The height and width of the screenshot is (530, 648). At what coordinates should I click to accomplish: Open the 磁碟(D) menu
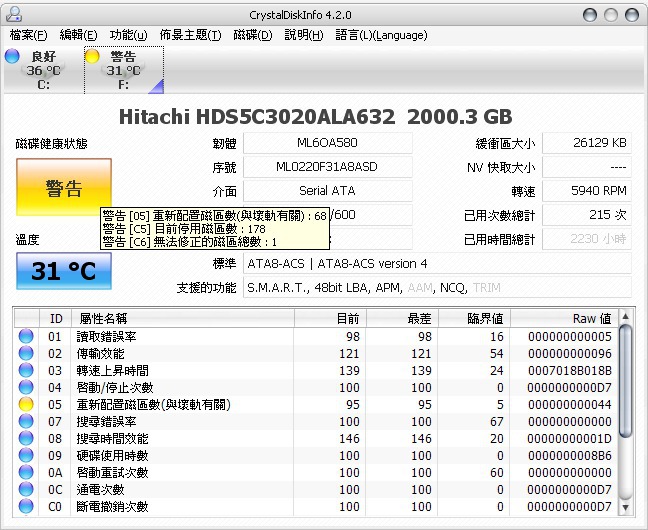253,35
